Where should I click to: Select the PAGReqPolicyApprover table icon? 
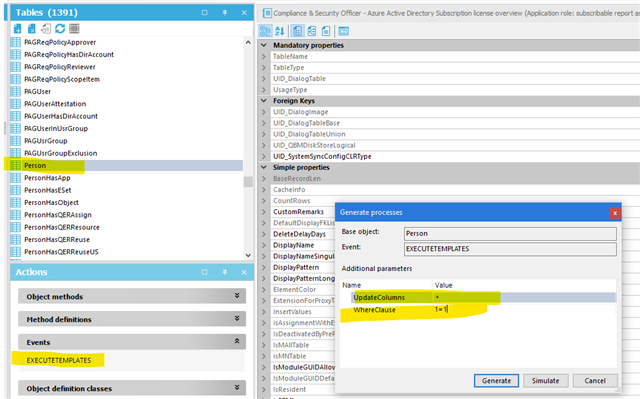tap(16, 42)
